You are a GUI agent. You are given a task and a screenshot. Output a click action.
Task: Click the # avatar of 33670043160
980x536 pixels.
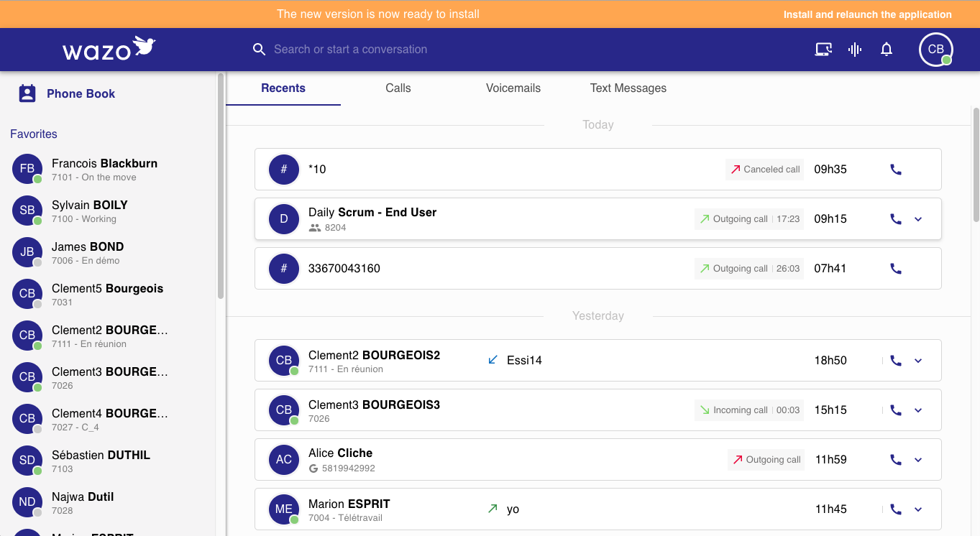click(284, 269)
